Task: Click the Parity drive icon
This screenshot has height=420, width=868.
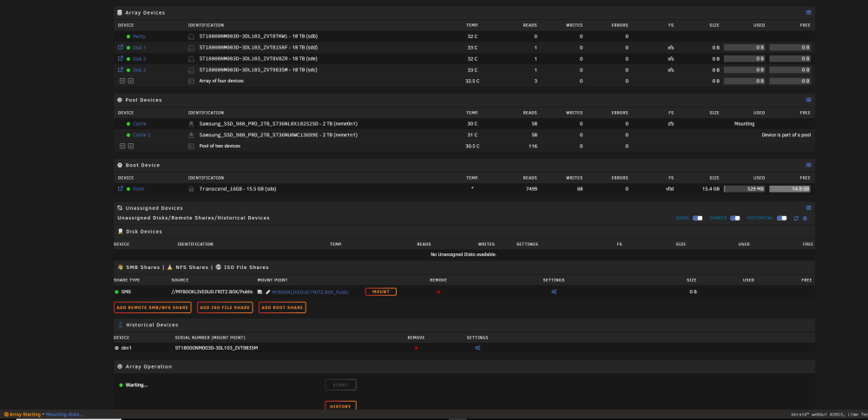Action: click(x=192, y=36)
